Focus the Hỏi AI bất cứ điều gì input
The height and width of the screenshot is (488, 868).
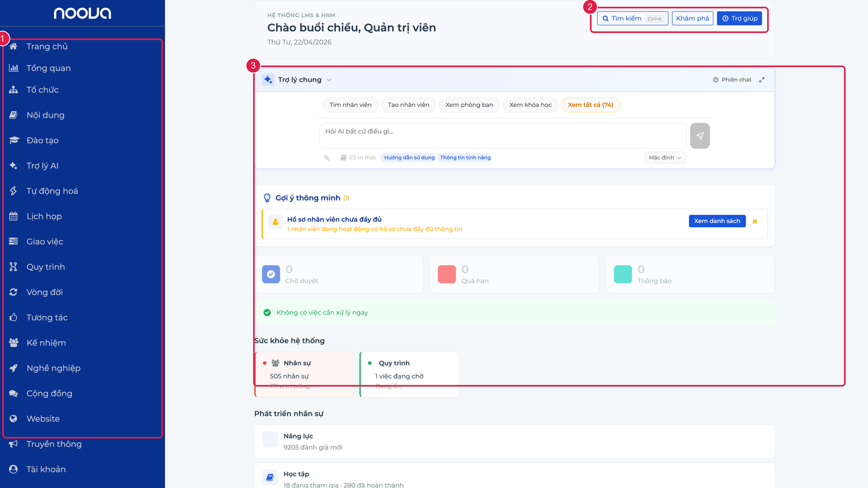coord(503,136)
